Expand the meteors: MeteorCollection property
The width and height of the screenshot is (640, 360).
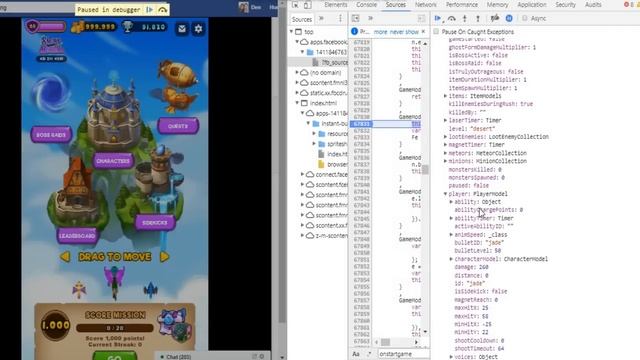coord(445,153)
